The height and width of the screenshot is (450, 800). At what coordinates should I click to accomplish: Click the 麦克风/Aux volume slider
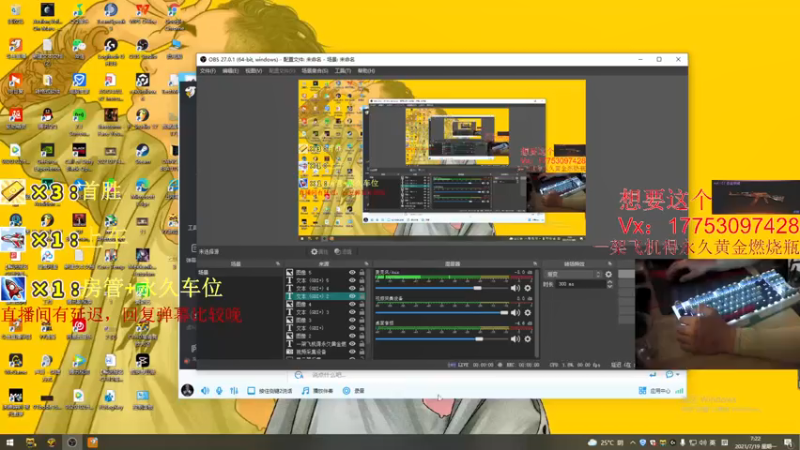[442, 288]
